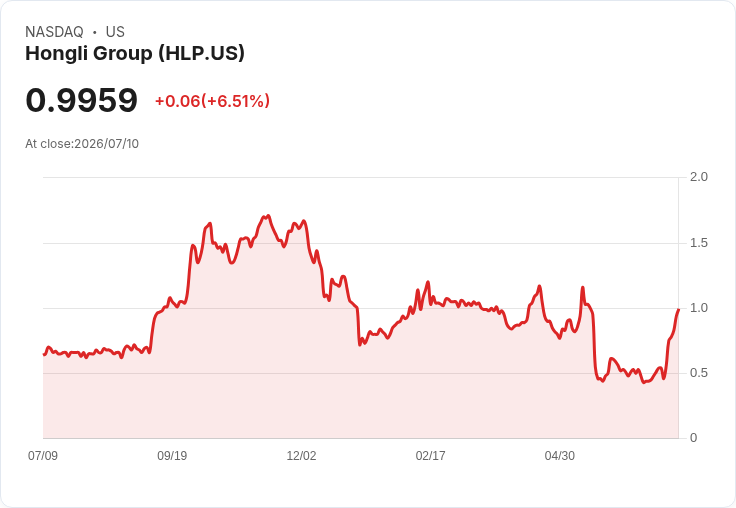Click the +0.06(+6.51%) change value
736x508 pixels.
coord(213,101)
